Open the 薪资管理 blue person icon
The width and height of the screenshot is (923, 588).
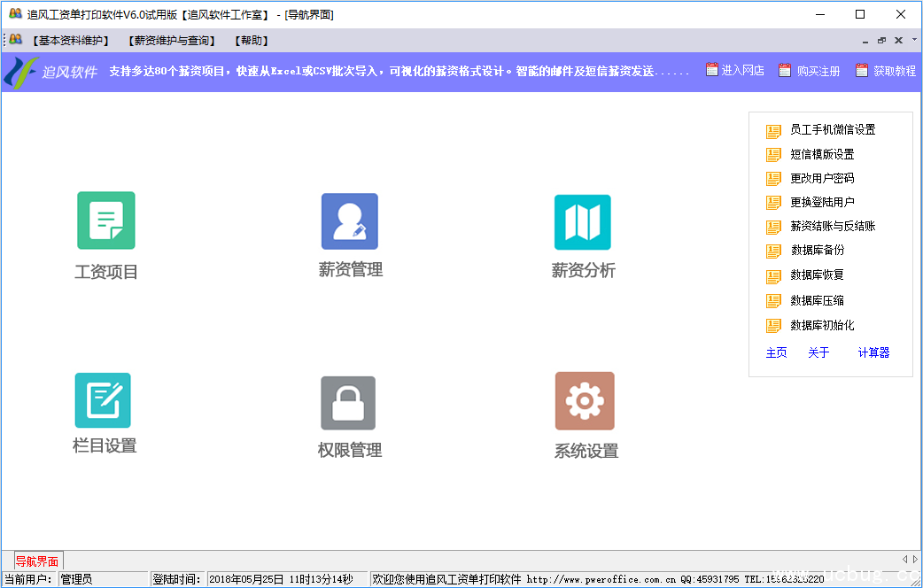[349, 221]
